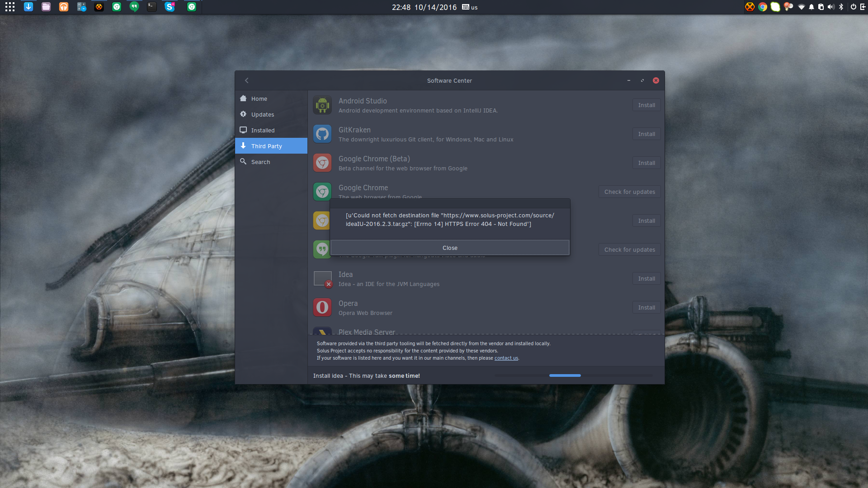The image size is (868, 488).
Task: Check for updates for Hangouts plugin
Action: click(x=630, y=250)
